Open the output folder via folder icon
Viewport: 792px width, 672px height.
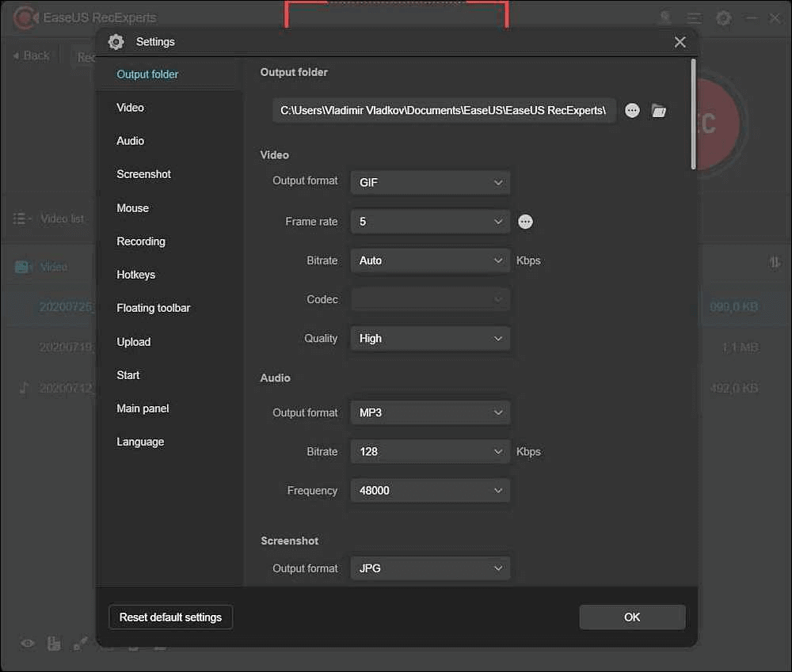(x=659, y=111)
